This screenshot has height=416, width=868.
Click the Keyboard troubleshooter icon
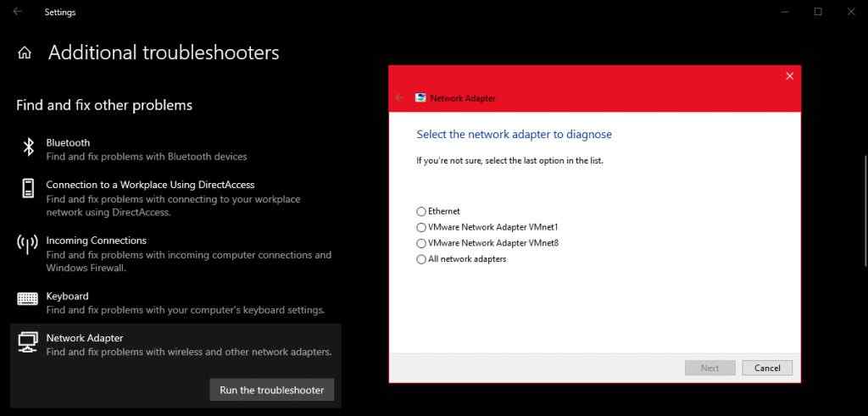(x=28, y=298)
